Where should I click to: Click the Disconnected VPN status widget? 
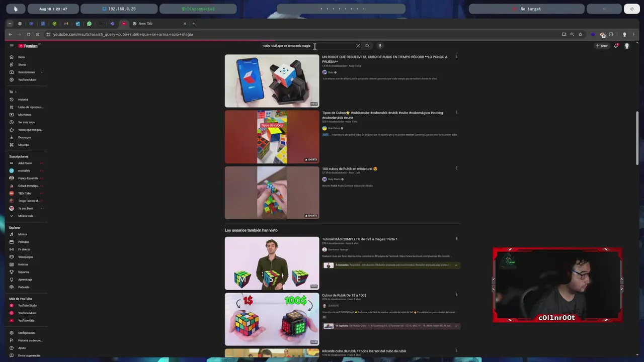(x=198, y=9)
